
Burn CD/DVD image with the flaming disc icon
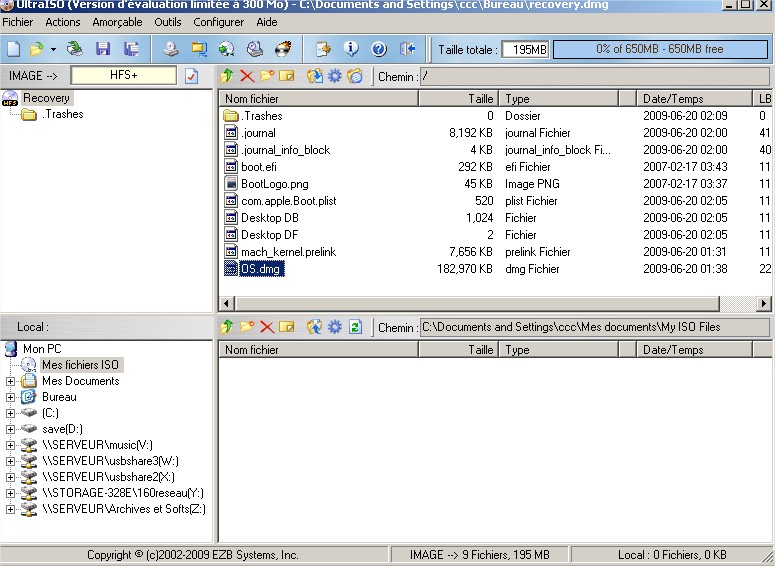(x=284, y=49)
